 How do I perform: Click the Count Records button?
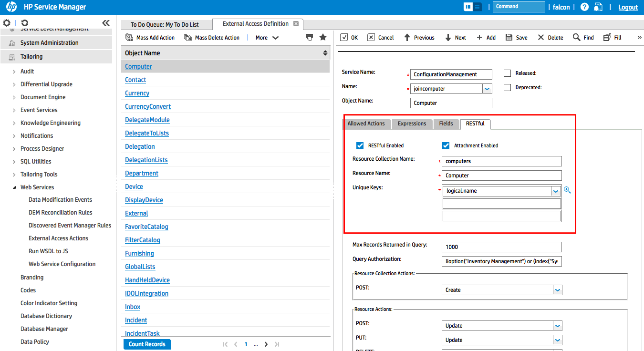pyautogui.click(x=147, y=344)
